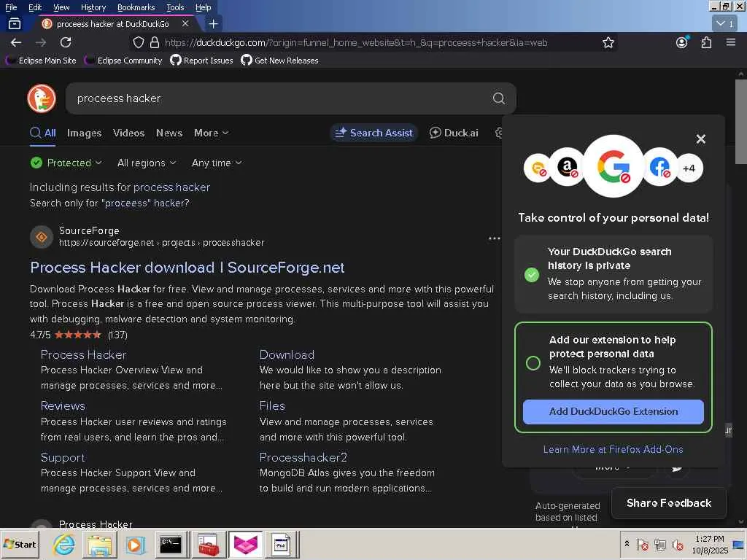Open Windows Explorer folder in taskbar
747x560 pixels.
(99, 544)
